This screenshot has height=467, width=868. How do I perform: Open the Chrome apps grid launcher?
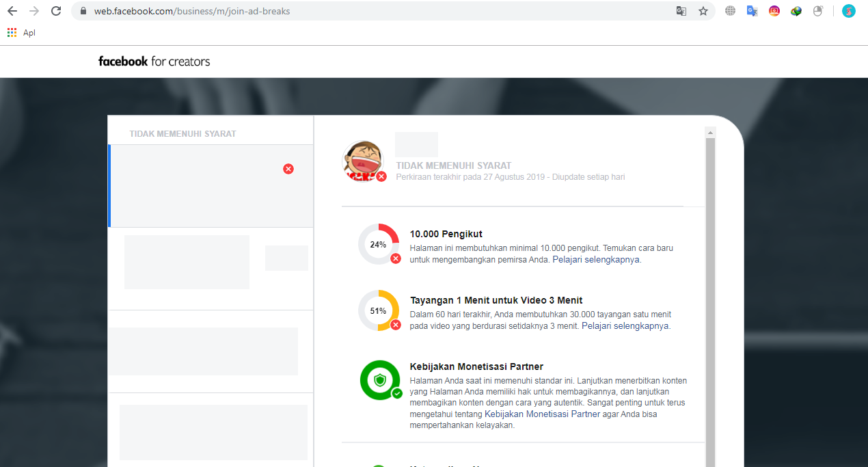point(11,32)
